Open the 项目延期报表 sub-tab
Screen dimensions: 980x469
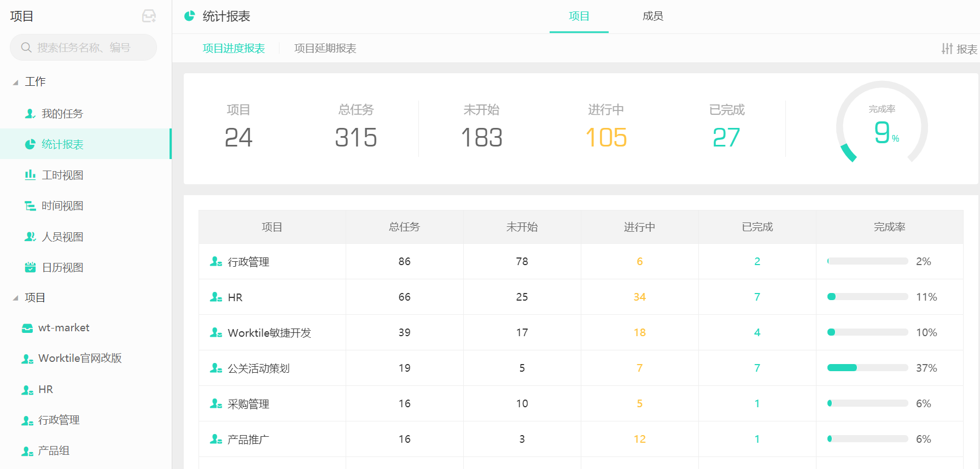325,48
